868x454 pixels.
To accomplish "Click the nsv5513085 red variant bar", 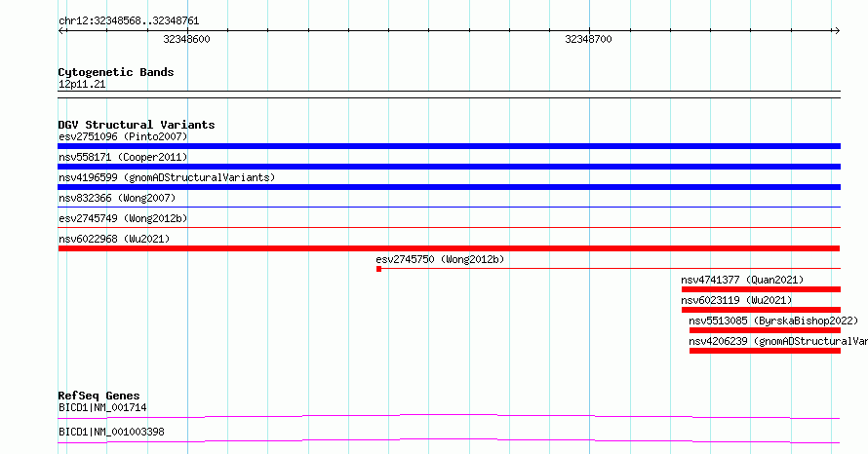I will coord(765,330).
